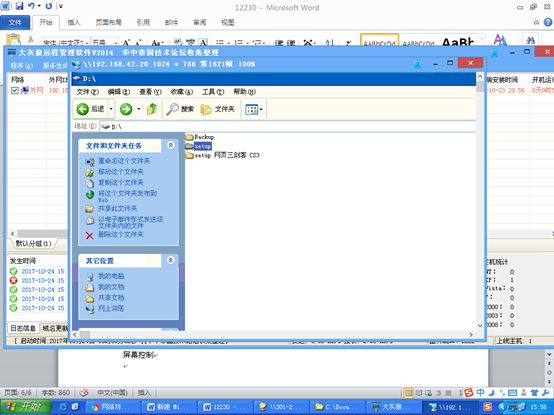Click the 开始 Start button
Screen dimensions: 554x415
coord(26,407)
